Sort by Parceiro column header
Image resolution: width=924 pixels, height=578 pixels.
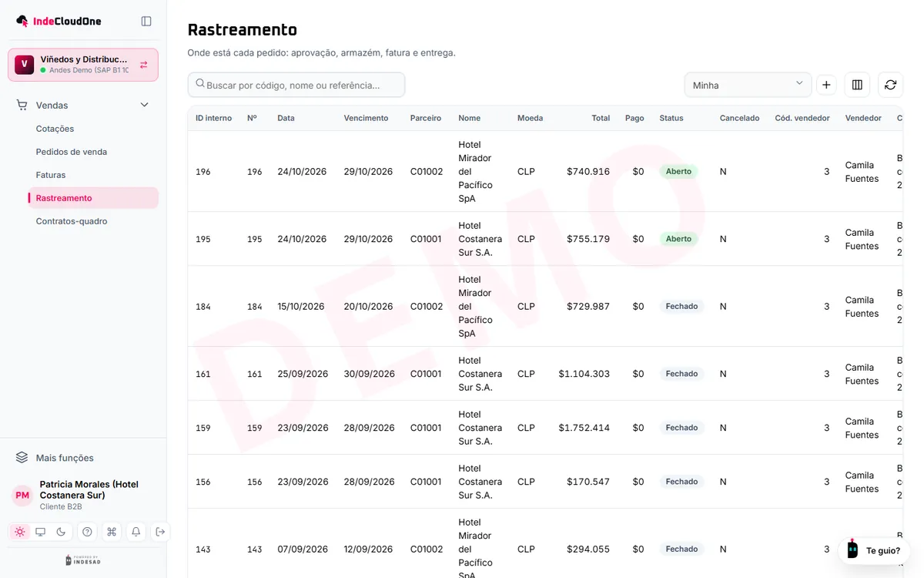click(x=426, y=118)
